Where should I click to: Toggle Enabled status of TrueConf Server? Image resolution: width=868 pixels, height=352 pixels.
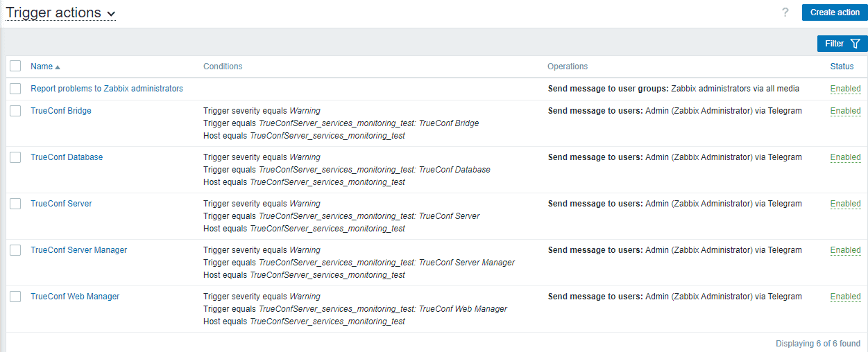(845, 204)
